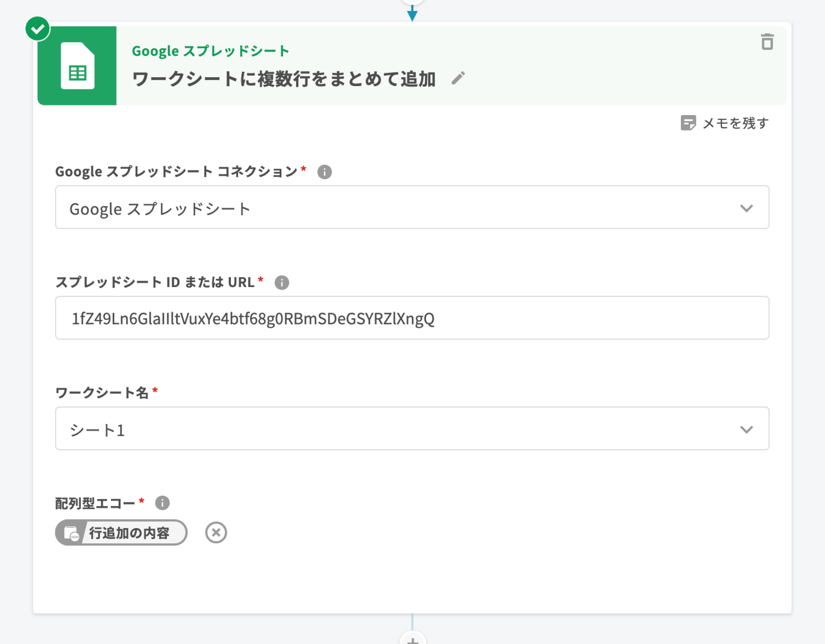Open the Google スプレッドシート connection dropdown
This screenshot has height=644, width=825.
click(x=412, y=207)
